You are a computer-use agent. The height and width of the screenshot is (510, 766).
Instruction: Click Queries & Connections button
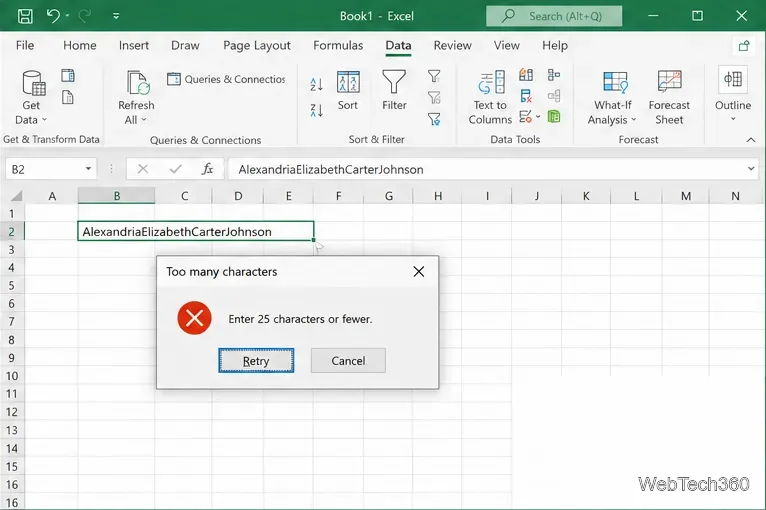(x=226, y=79)
